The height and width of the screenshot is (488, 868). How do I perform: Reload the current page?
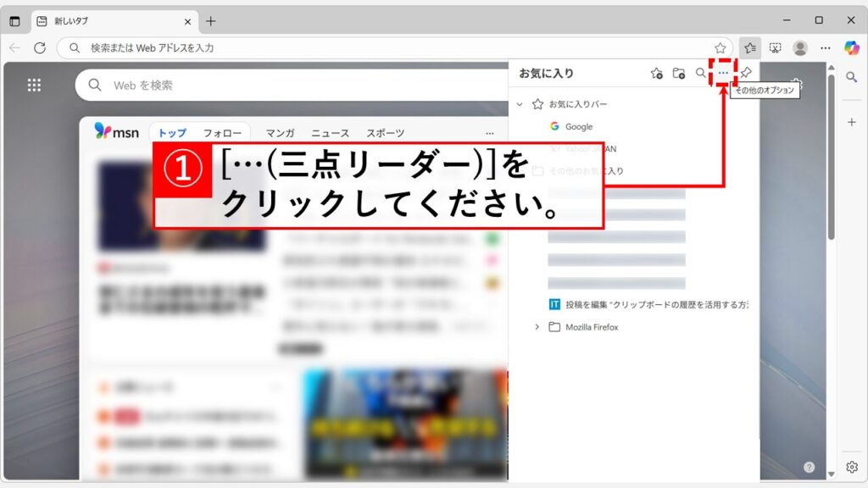tap(40, 48)
